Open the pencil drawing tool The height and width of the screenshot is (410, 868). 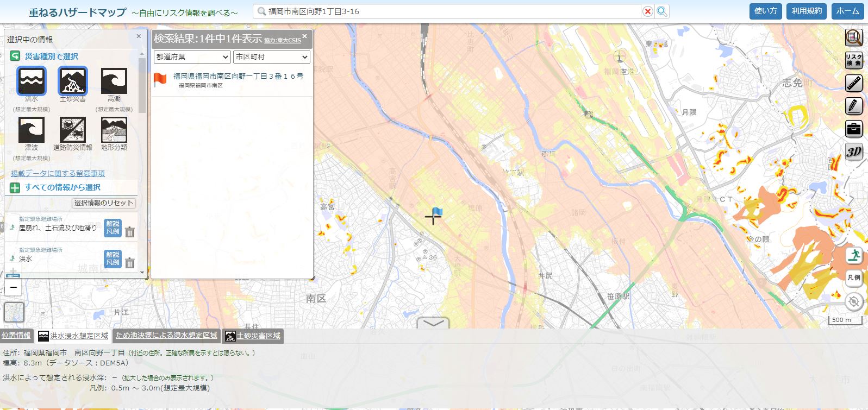pos(854,106)
